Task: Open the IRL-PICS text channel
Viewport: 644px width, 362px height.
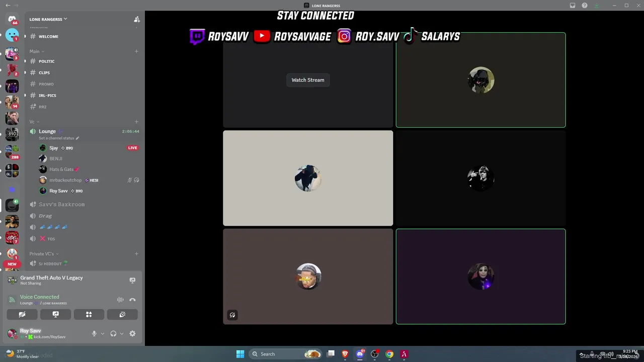Action: pyautogui.click(x=84, y=96)
